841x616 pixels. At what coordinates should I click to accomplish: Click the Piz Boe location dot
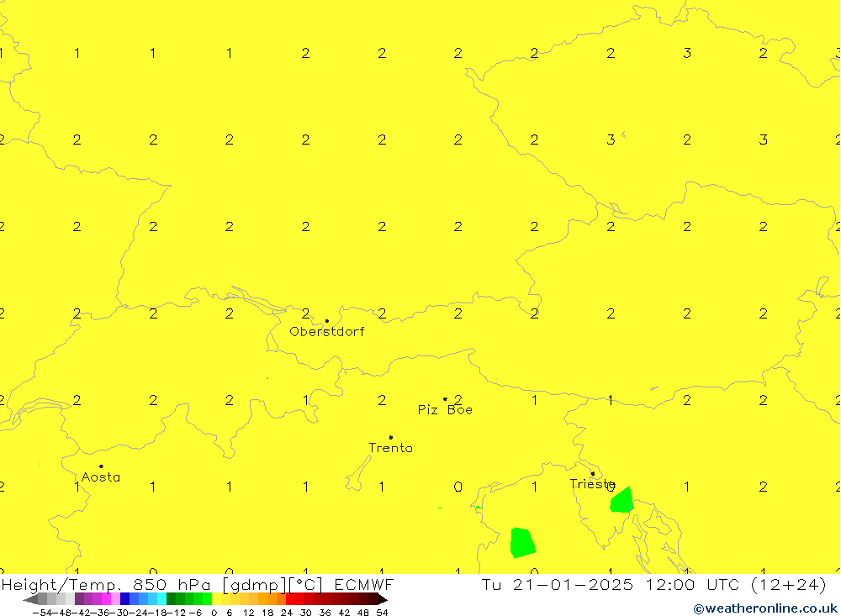click(x=445, y=399)
